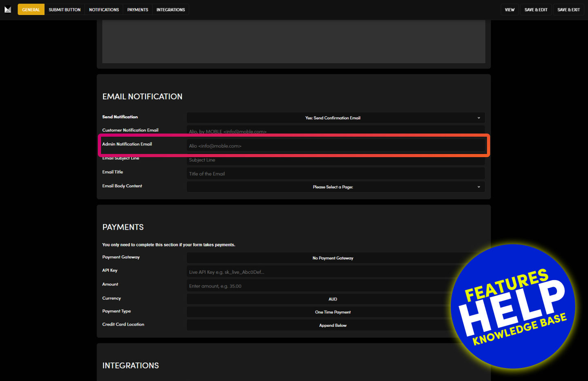This screenshot has width=588, height=381.
Task: Expand the Send Notification dropdown
Action: point(335,118)
